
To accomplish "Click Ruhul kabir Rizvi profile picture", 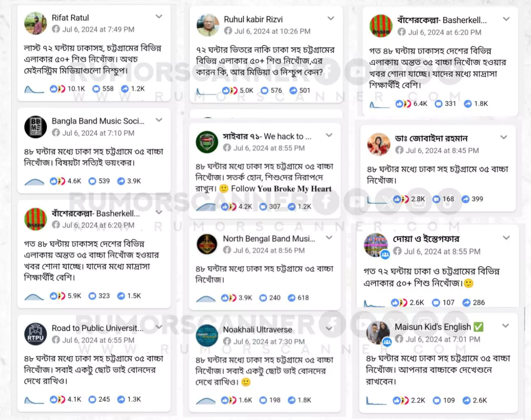I will click(x=208, y=25).
